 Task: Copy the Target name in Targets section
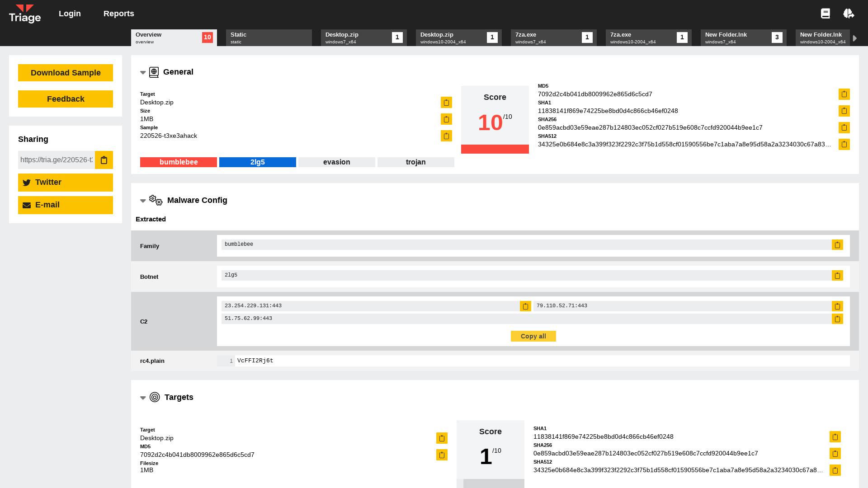[442, 438]
